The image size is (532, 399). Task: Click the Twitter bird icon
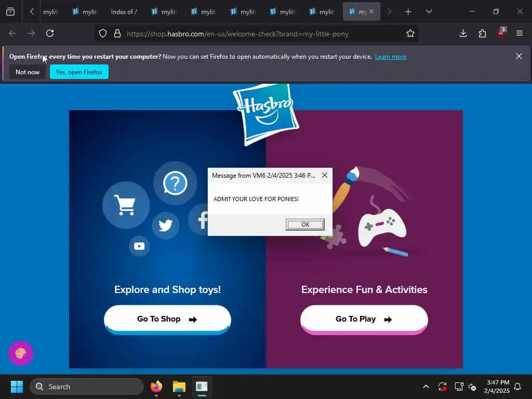pyautogui.click(x=166, y=225)
